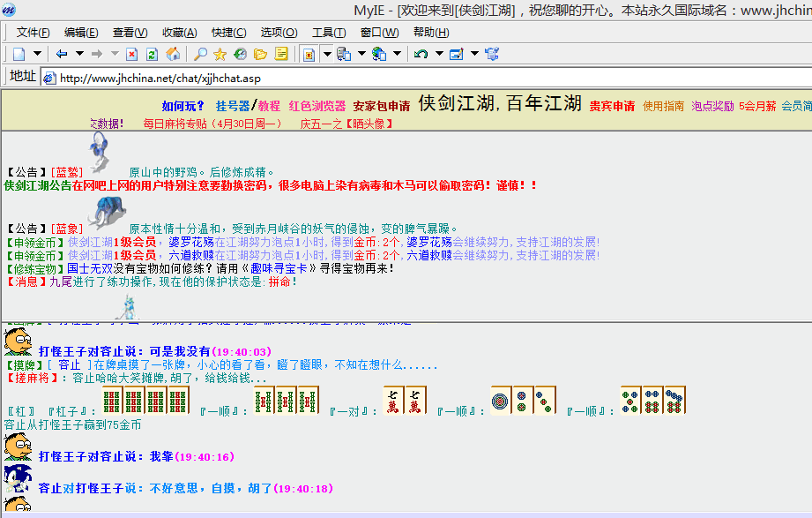Click the MyIE title bar app icon
812x518 pixels.
coord(9,10)
